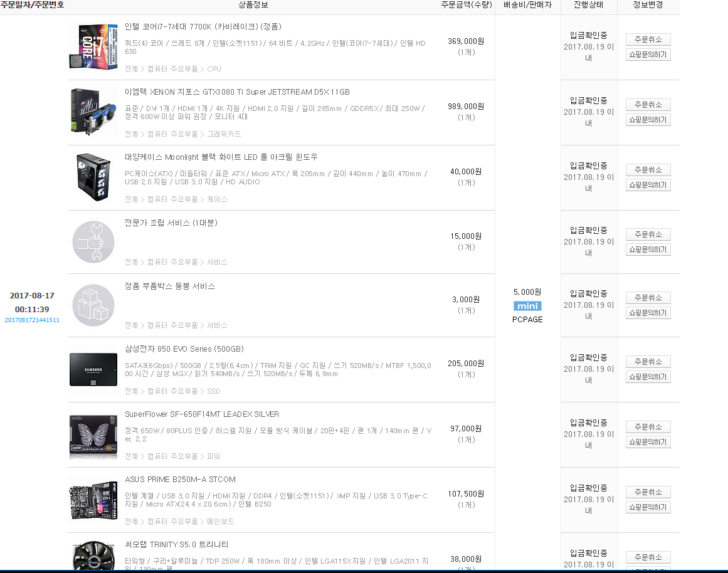Send shopping inquiry for SuperFlower power supply

(648, 442)
